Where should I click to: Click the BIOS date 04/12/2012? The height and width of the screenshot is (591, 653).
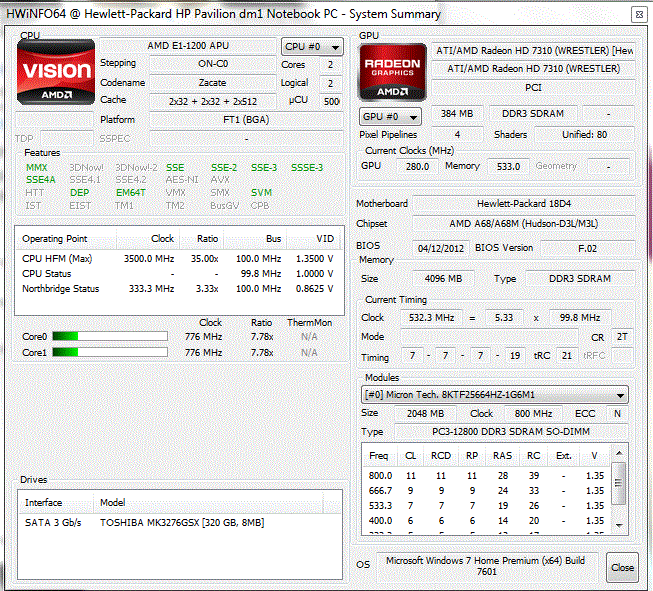(x=441, y=249)
